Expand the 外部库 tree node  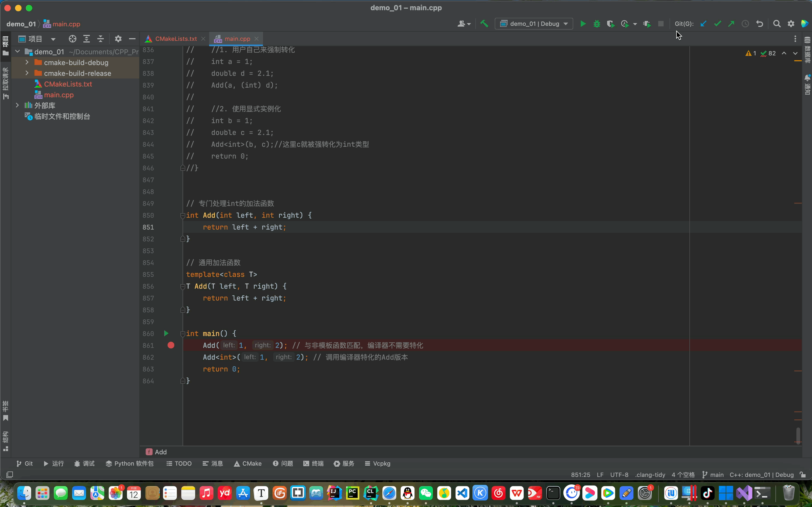point(17,105)
